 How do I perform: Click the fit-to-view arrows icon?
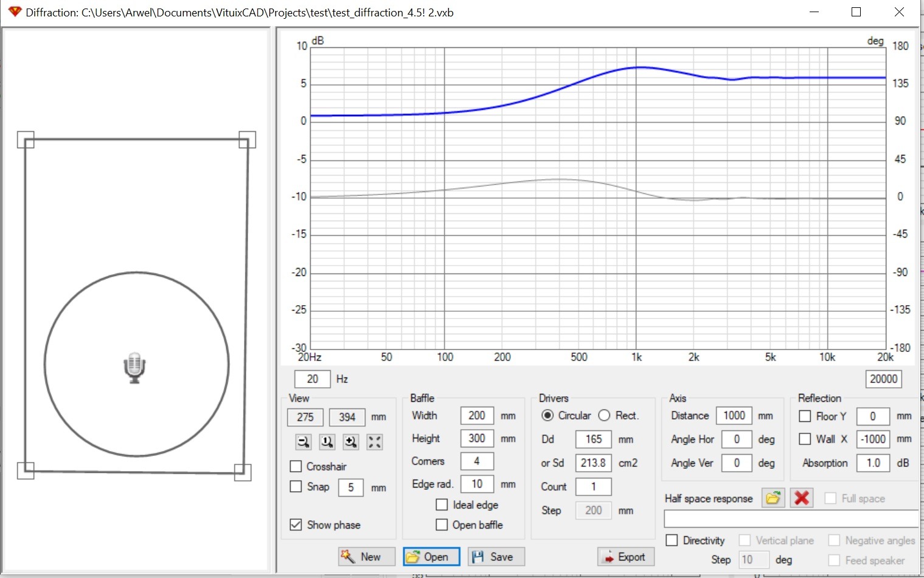(375, 442)
